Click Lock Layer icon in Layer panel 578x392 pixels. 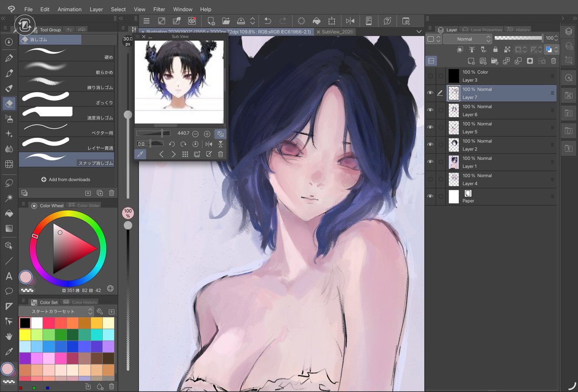[495, 50]
